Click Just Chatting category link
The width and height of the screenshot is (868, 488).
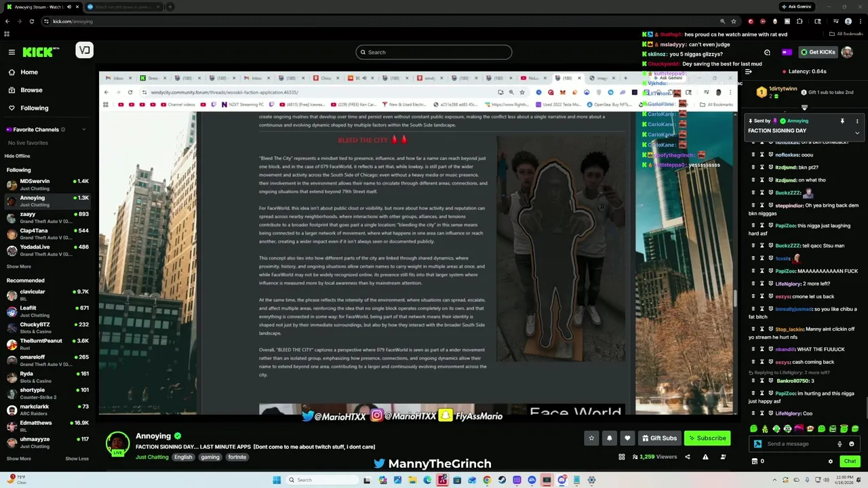point(152,457)
